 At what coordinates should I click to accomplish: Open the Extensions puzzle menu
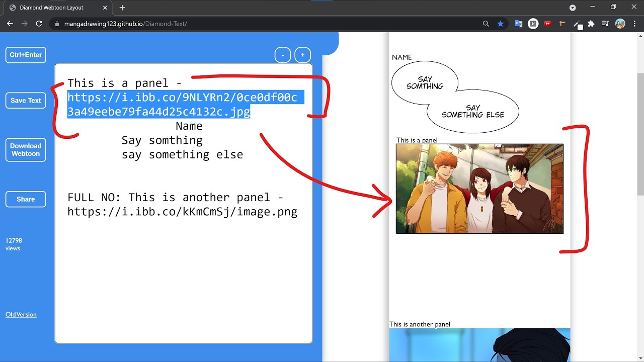[591, 24]
